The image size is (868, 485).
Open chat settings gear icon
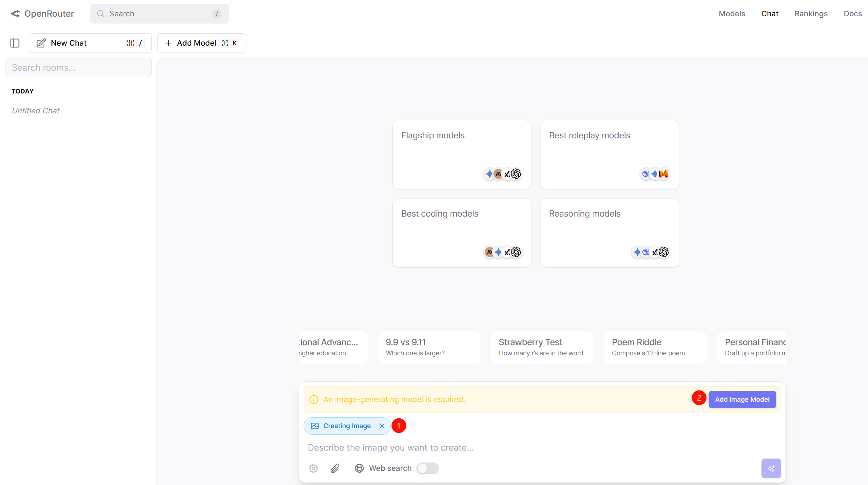tap(313, 468)
